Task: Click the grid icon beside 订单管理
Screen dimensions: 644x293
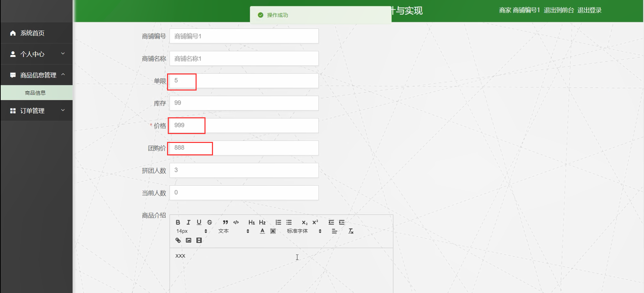Action: [x=13, y=111]
